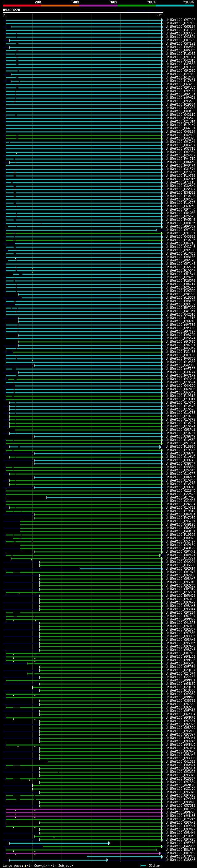This screenshot has width=197, height=868.
Task: Select the label UniRef100_P10053
Action: tap(180, 836)
